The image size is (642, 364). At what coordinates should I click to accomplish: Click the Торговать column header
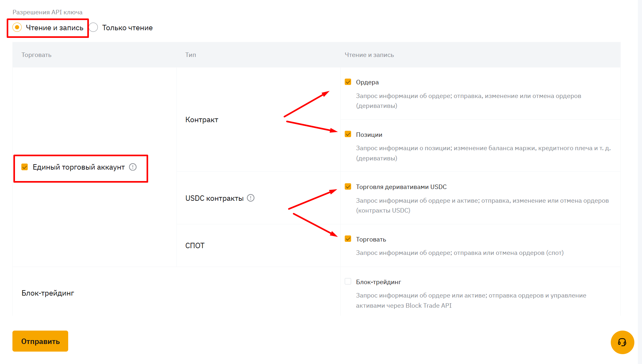pyautogui.click(x=36, y=55)
